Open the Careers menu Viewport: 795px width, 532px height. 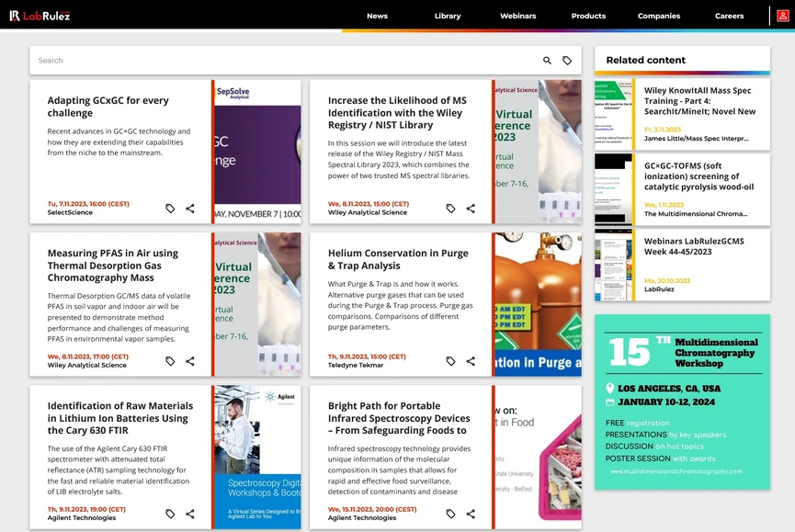(x=729, y=16)
